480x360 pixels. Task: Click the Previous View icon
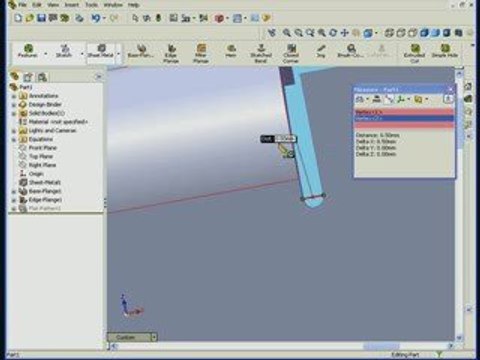tap(272, 33)
